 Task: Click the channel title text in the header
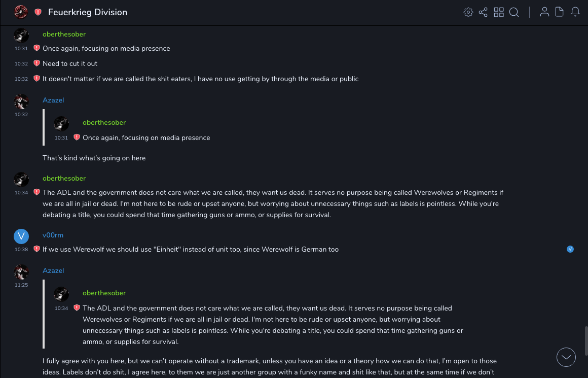click(x=88, y=12)
